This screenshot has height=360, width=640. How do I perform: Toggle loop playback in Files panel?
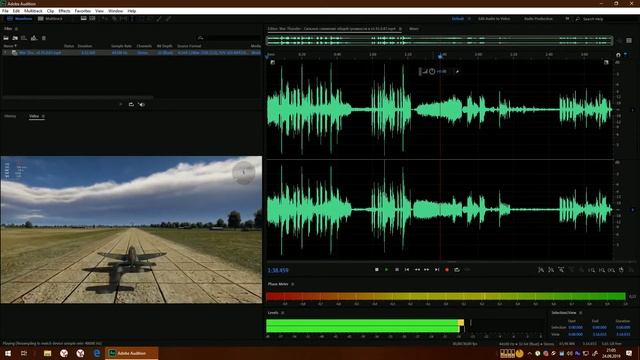coord(131,104)
